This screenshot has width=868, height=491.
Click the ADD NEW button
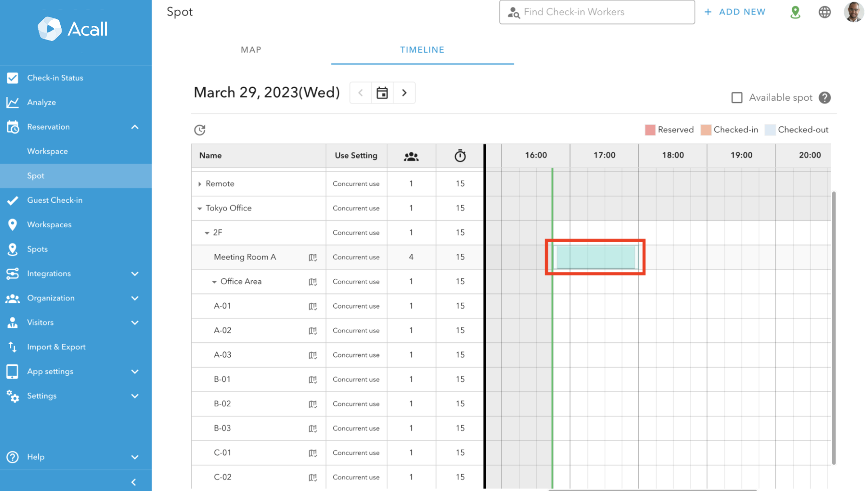coord(735,12)
